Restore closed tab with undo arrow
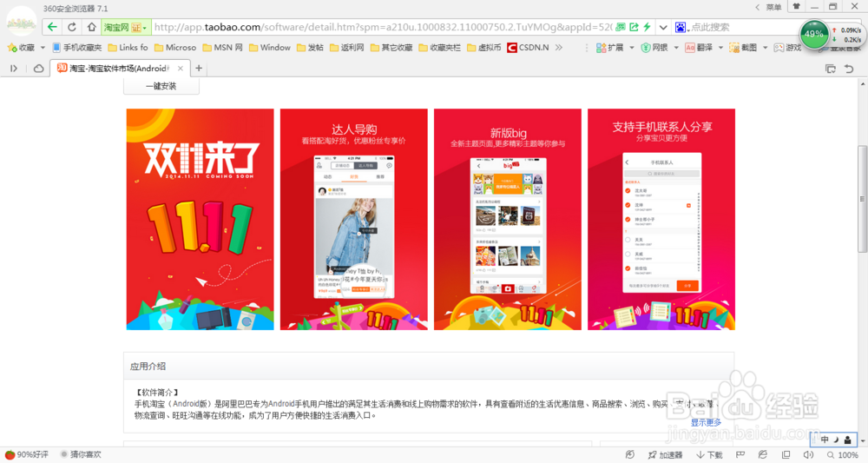The image size is (868, 463). tap(849, 69)
